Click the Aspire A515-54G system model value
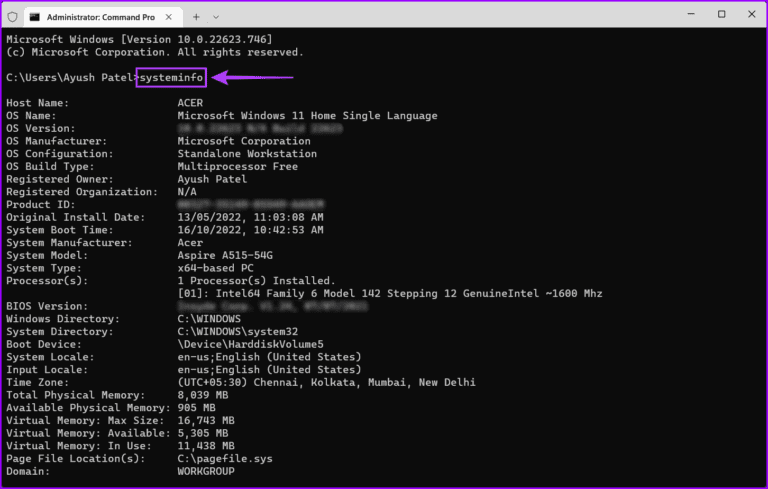The width and height of the screenshot is (768, 489). 225,255
